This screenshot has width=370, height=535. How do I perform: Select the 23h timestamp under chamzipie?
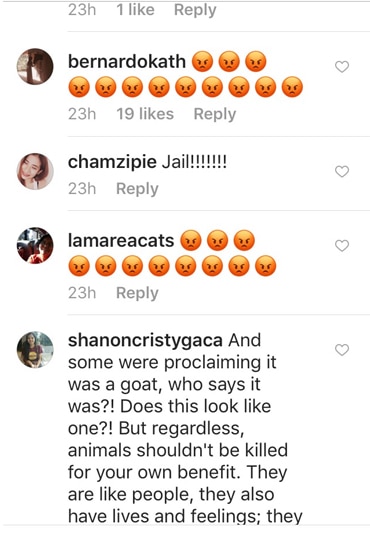click(x=82, y=189)
